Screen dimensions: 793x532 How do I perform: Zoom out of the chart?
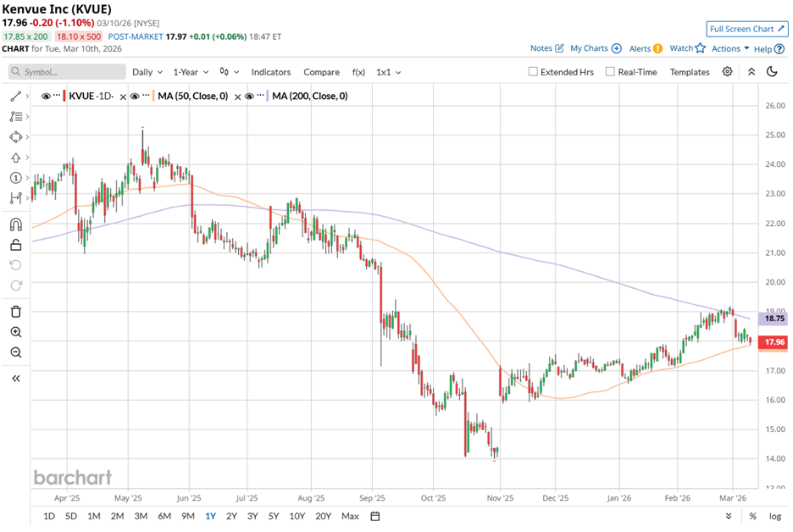pos(15,352)
